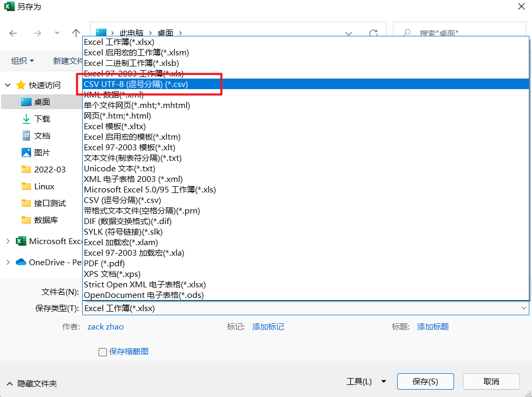
Task: Click author name zack zhao
Action: click(105, 327)
